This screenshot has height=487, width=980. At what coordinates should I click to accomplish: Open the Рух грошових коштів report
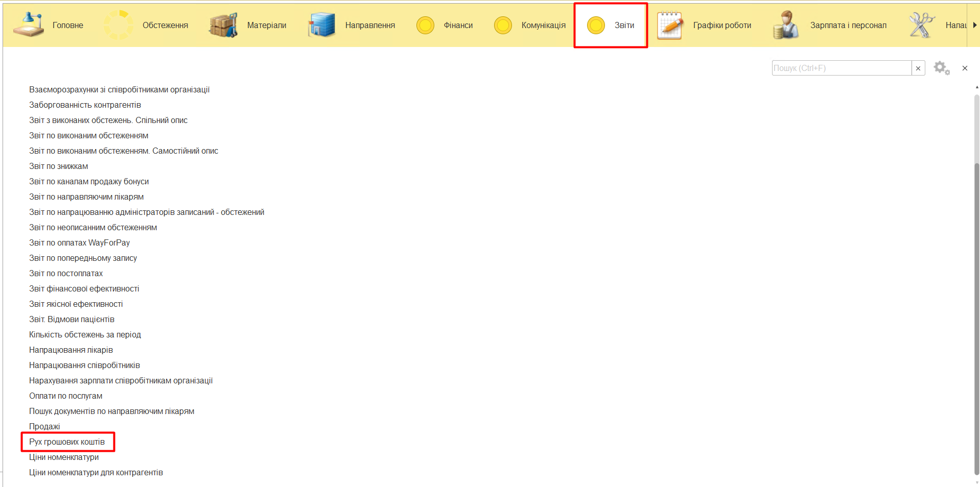67,442
